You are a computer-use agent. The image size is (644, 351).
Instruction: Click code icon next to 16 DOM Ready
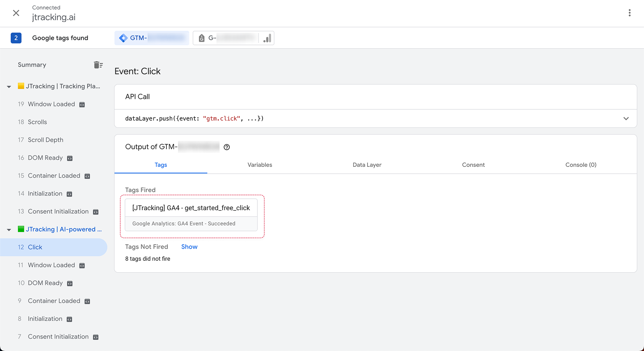point(70,158)
